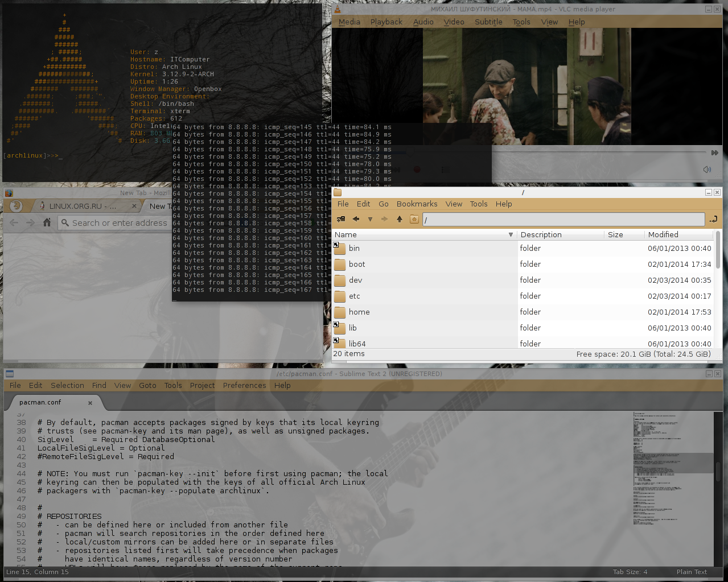Open the VLC Tools menu
The image size is (728, 582).
(x=521, y=22)
